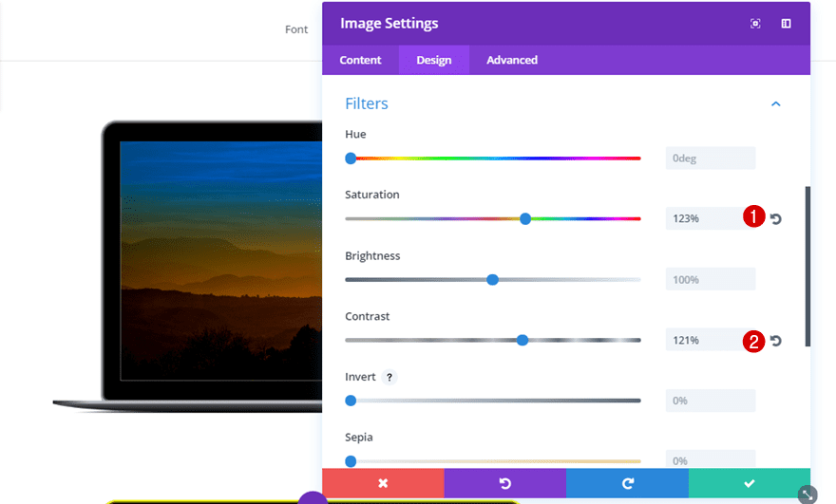Save changes with the green checkmark
This screenshot has height=504, width=836.
(x=750, y=483)
